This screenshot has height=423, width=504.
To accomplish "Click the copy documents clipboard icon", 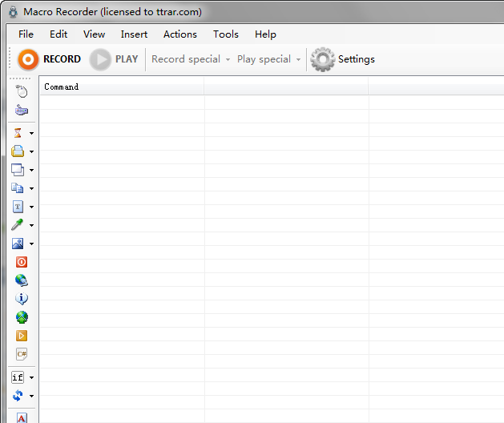I will 18,188.
